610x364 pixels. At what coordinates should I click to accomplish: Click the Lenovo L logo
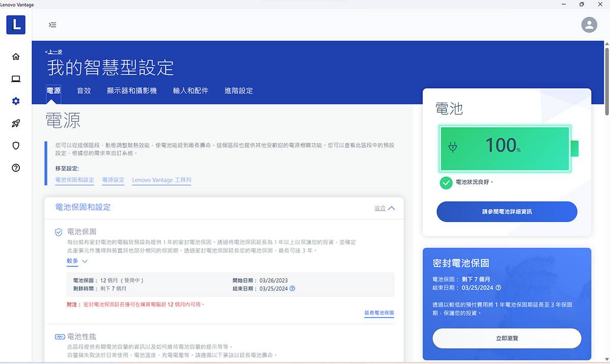16,24
